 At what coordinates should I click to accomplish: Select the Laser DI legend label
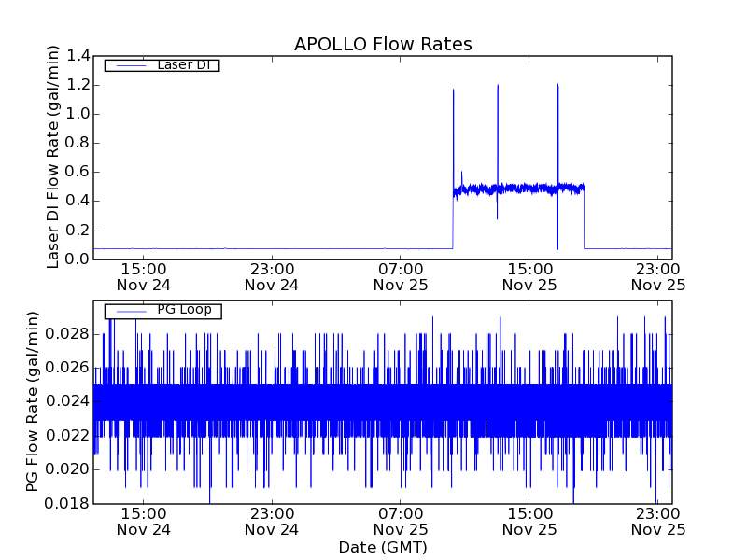(183, 65)
